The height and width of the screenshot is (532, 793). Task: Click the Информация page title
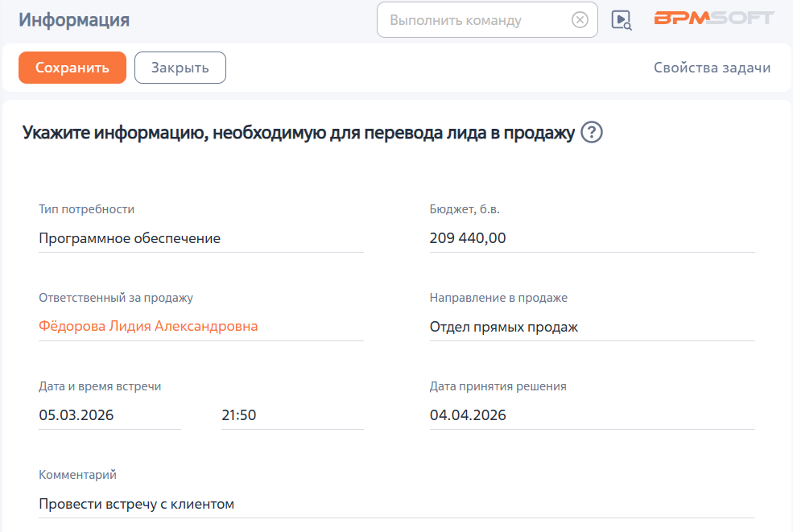(74, 20)
